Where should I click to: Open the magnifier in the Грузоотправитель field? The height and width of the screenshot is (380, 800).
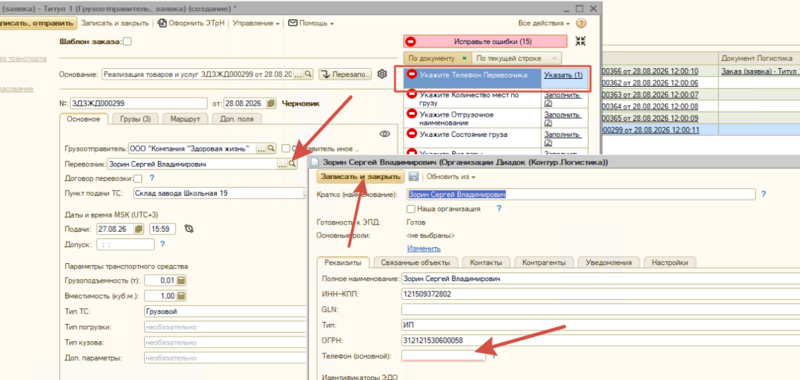[x=271, y=148]
